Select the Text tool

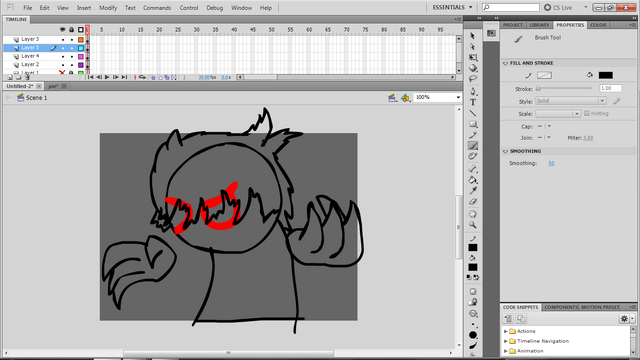click(473, 102)
